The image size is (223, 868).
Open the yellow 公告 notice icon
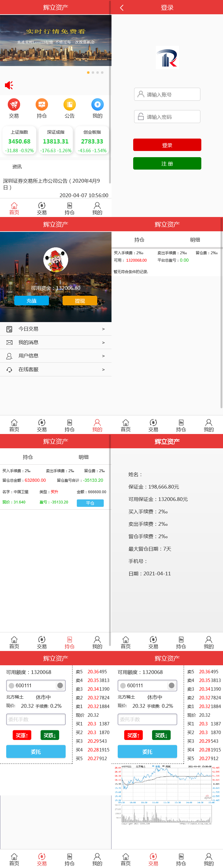pyautogui.click(x=69, y=105)
